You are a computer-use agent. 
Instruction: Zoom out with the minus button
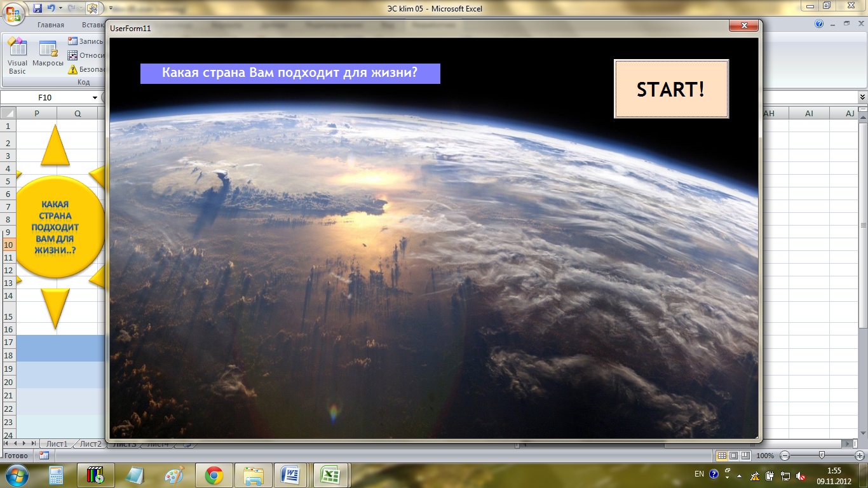[x=785, y=456]
